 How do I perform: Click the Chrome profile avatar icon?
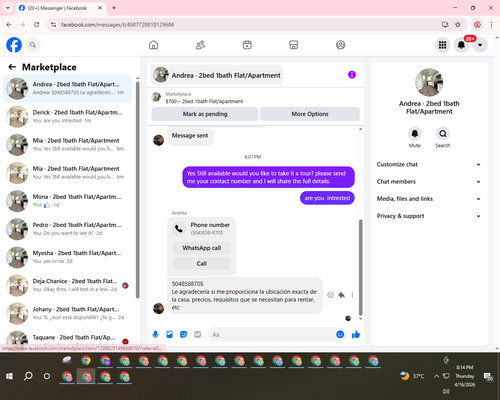tap(477, 25)
